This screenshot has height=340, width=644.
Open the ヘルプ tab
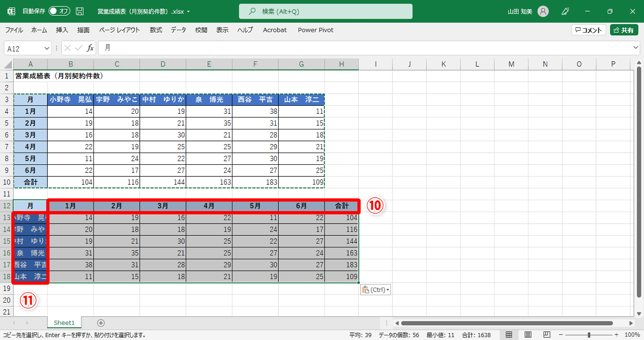245,30
